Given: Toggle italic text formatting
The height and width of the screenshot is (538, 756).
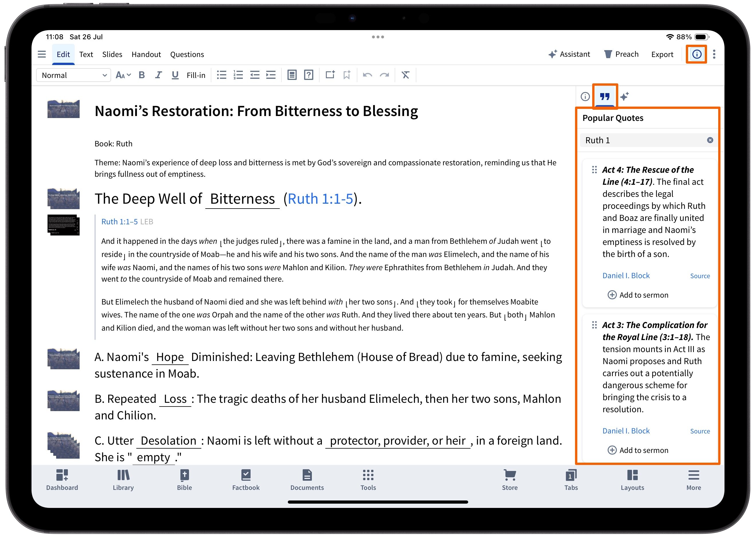Looking at the screenshot, I should click(158, 75).
